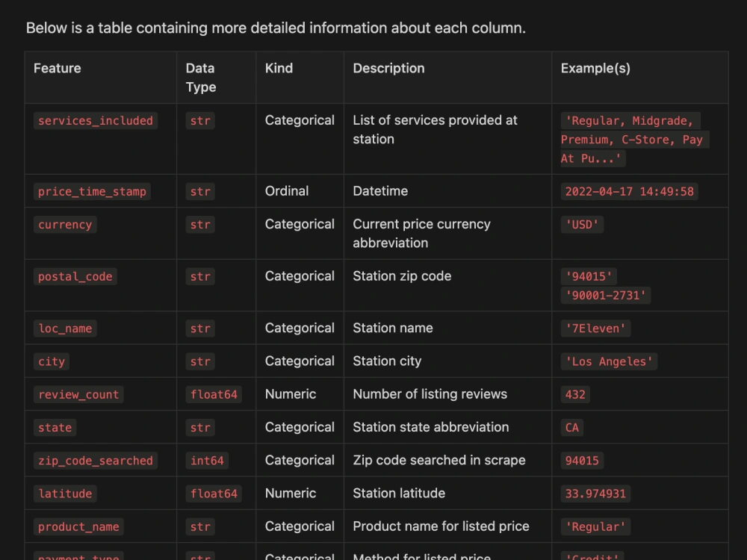
Task: Click 'Station city' description
Action: coord(387,361)
